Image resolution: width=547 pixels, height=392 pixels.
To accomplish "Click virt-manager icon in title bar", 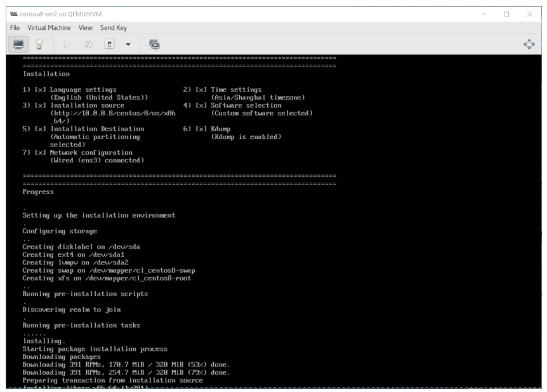I will [13, 14].
